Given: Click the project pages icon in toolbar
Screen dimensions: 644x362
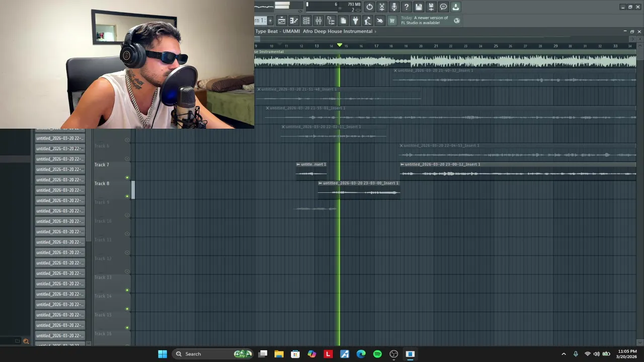Looking at the screenshot, I should click(x=343, y=21).
